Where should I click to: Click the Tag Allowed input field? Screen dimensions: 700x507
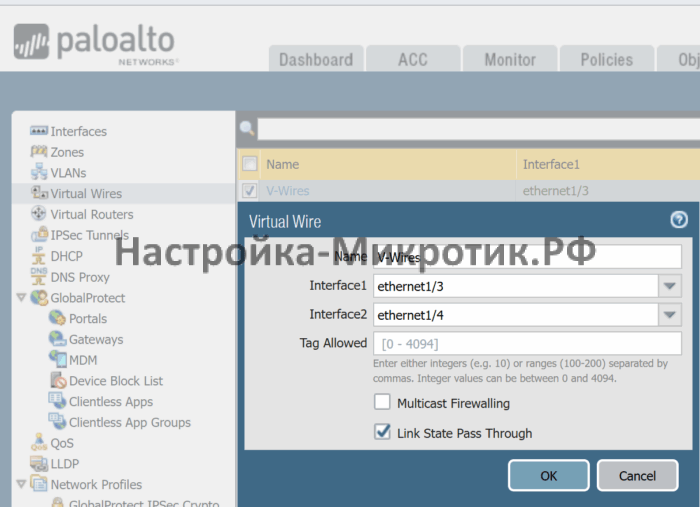point(528,344)
